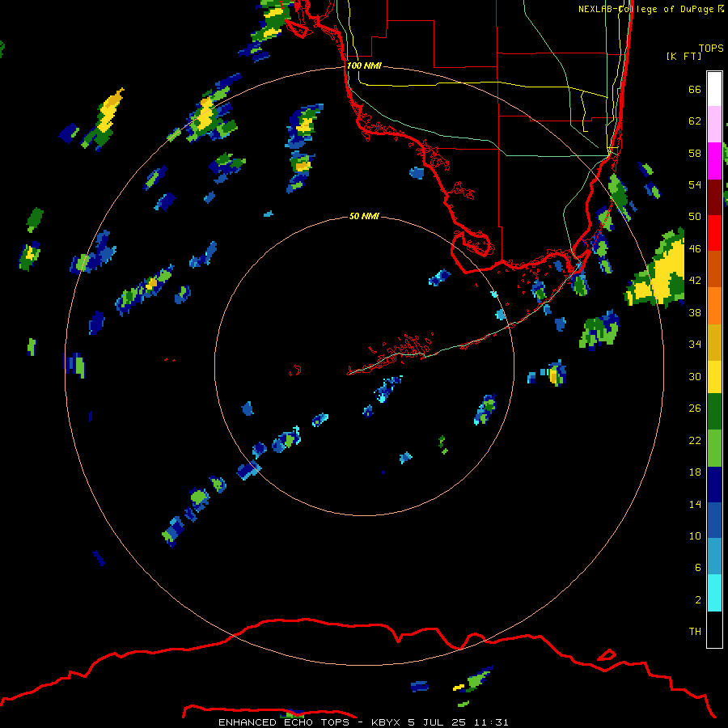728x728 pixels.
Task: Pick the magenta legend swatch
Action: point(714,161)
